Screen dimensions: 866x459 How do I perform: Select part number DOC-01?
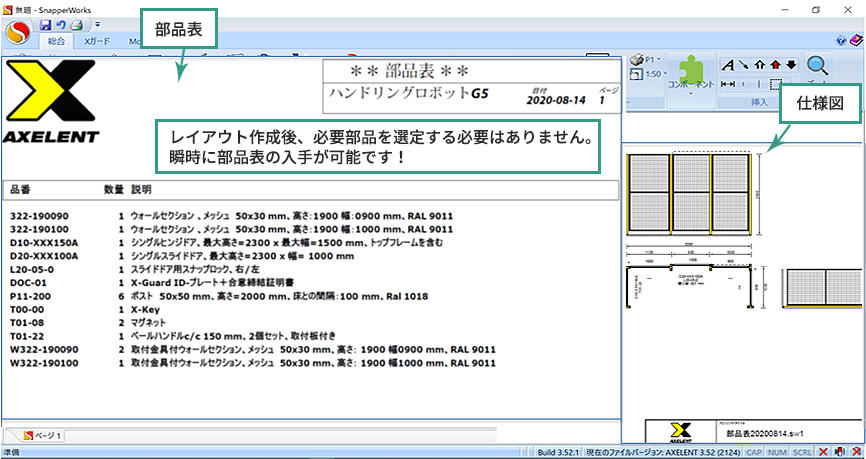tap(27, 283)
